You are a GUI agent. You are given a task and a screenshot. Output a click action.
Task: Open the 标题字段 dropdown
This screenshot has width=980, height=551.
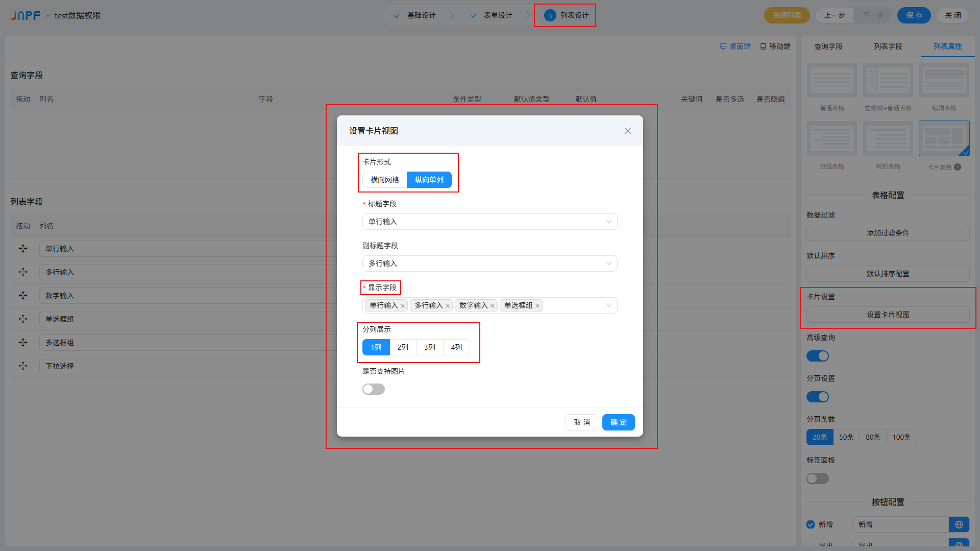point(489,222)
